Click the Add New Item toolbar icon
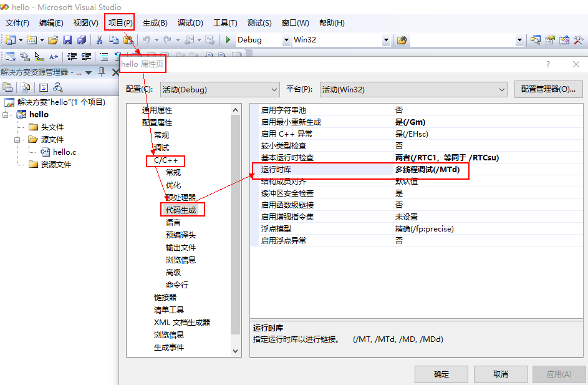 click(x=32, y=40)
